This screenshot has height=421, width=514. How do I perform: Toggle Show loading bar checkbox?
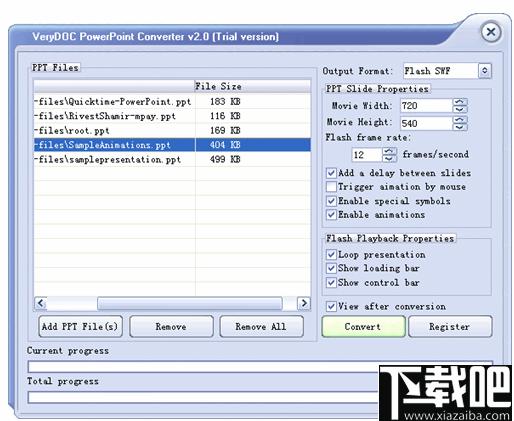coord(331,268)
